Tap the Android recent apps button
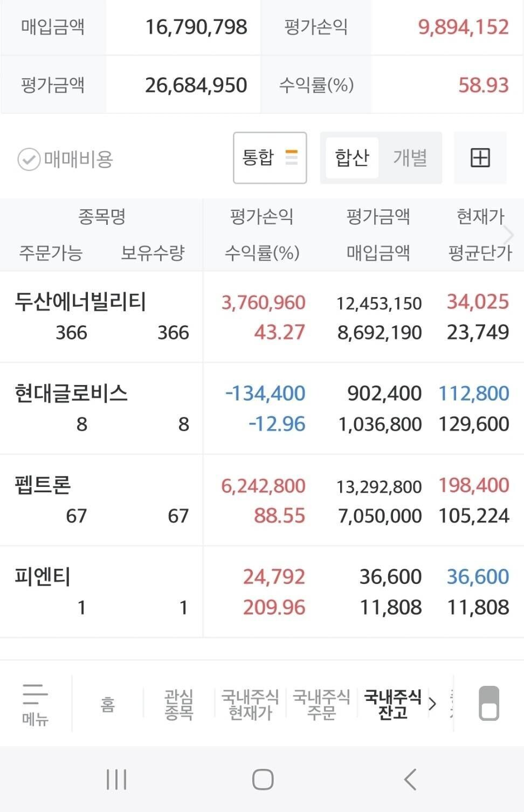524x812 pixels. [x=116, y=779]
